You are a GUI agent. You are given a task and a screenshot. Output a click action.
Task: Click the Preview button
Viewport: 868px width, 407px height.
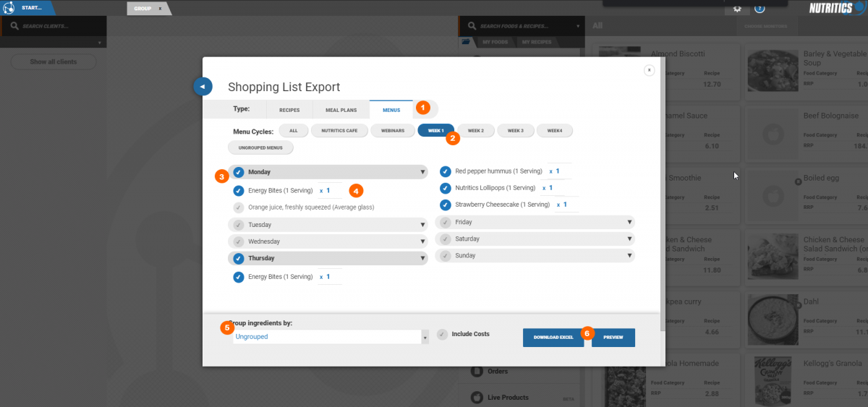click(x=613, y=338)
